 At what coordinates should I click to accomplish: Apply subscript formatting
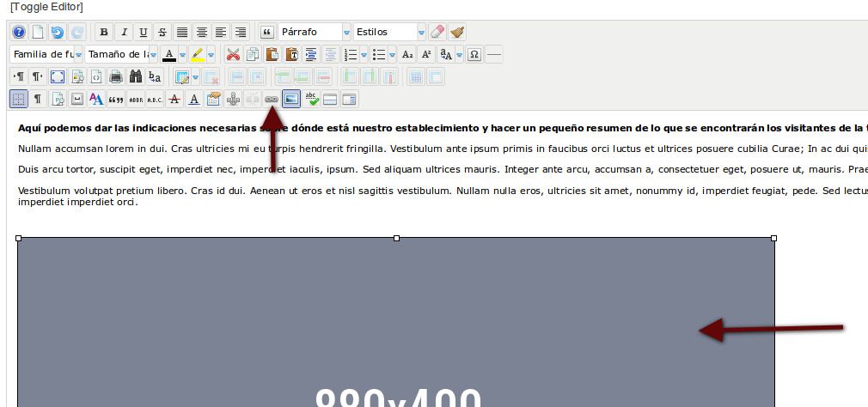407,54
